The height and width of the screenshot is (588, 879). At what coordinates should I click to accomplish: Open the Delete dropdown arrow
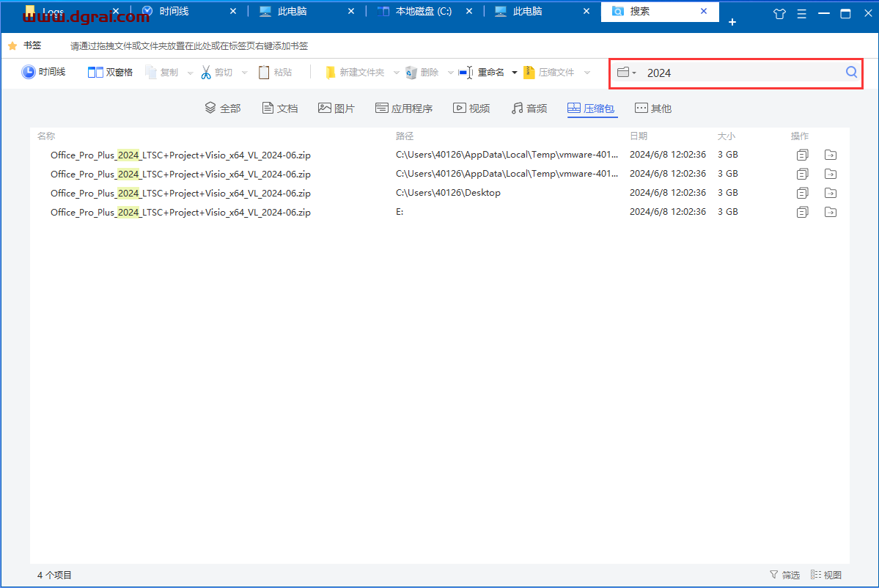pos(450,73)
